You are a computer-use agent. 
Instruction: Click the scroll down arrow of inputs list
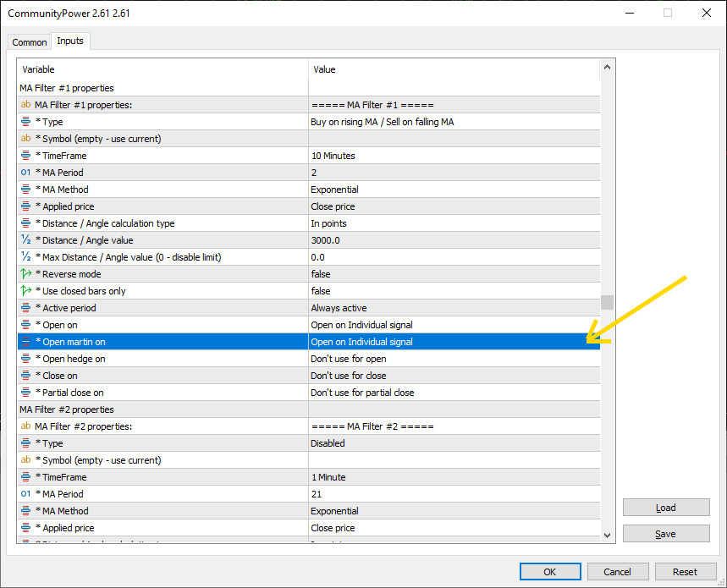click(x=607, y=536)
